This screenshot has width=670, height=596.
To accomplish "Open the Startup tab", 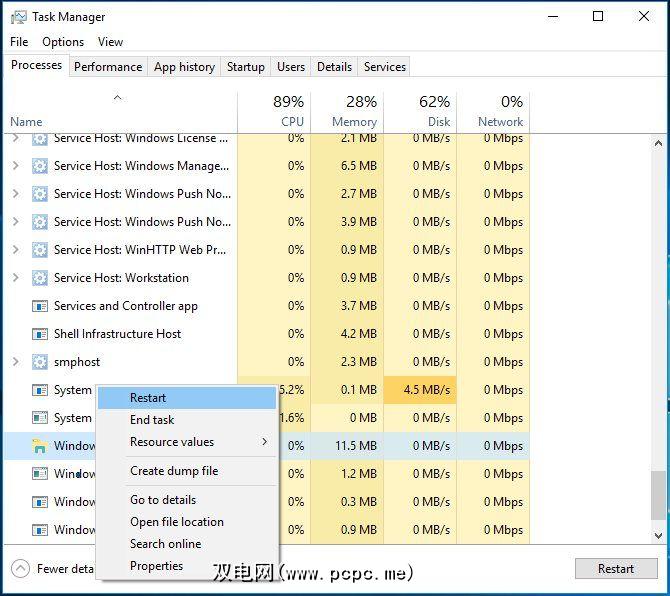I will [246, 67].
